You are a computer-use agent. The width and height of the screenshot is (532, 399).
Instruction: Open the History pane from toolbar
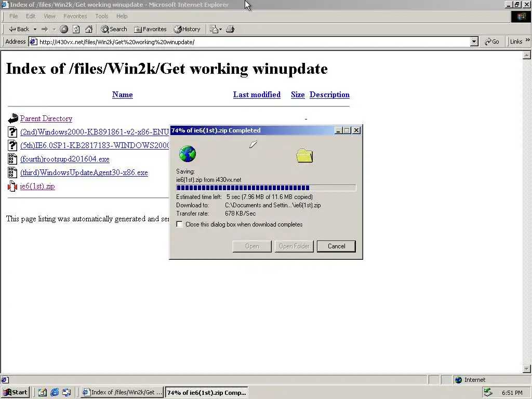[x=187, y=29]
